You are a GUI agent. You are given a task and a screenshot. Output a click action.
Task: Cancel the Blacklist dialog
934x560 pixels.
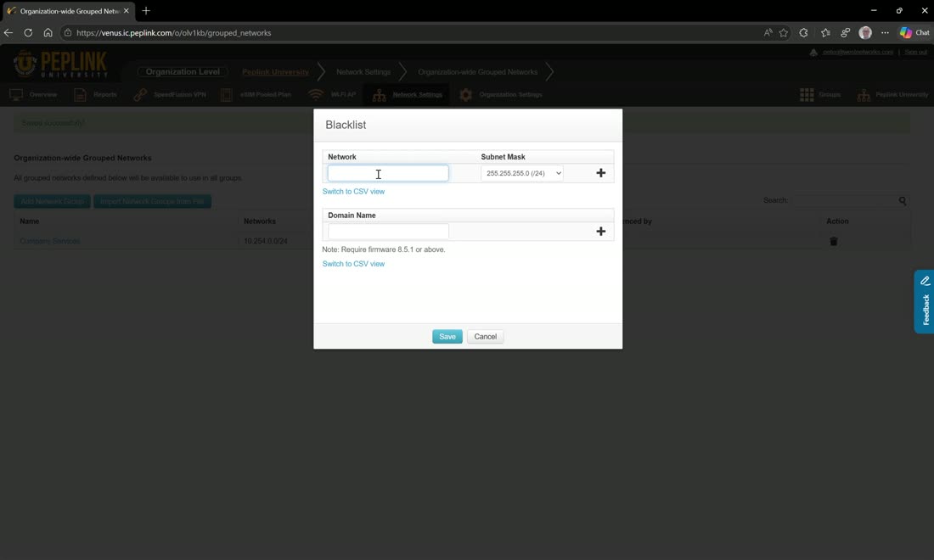[x=485, y=336]
